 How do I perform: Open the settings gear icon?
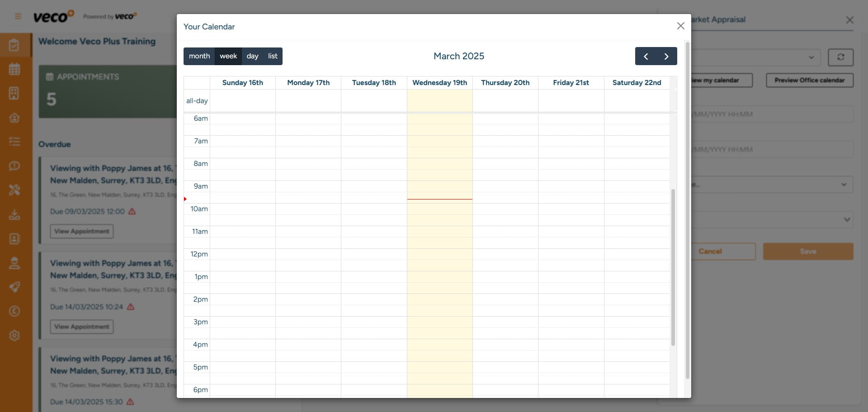15,336
